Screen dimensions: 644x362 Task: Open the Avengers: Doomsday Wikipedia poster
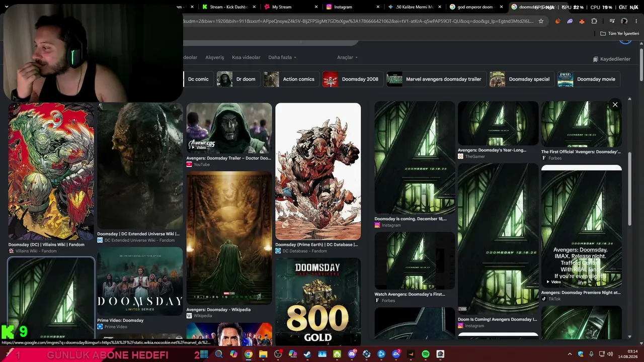[229, 238]
